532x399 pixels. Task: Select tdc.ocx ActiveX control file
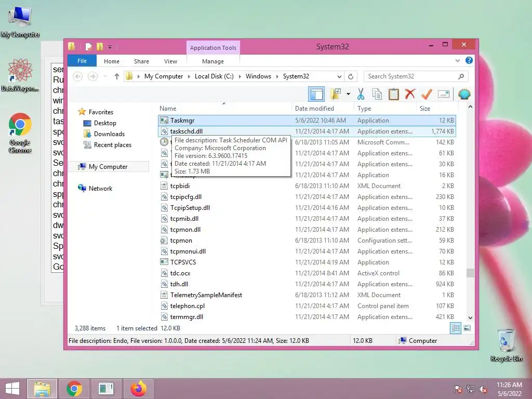pyautogui.click(x=307, y=273)
